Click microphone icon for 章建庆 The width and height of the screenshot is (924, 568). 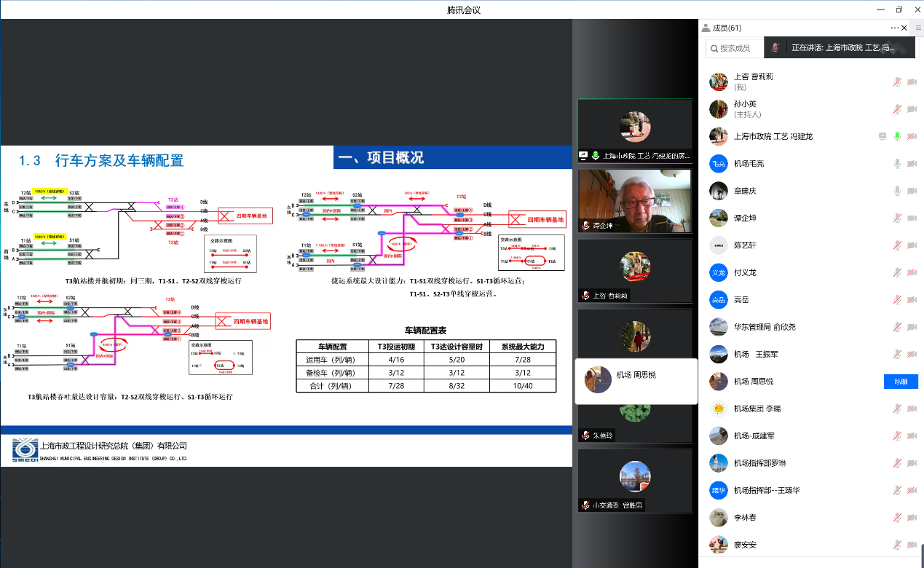coord(897,191)
